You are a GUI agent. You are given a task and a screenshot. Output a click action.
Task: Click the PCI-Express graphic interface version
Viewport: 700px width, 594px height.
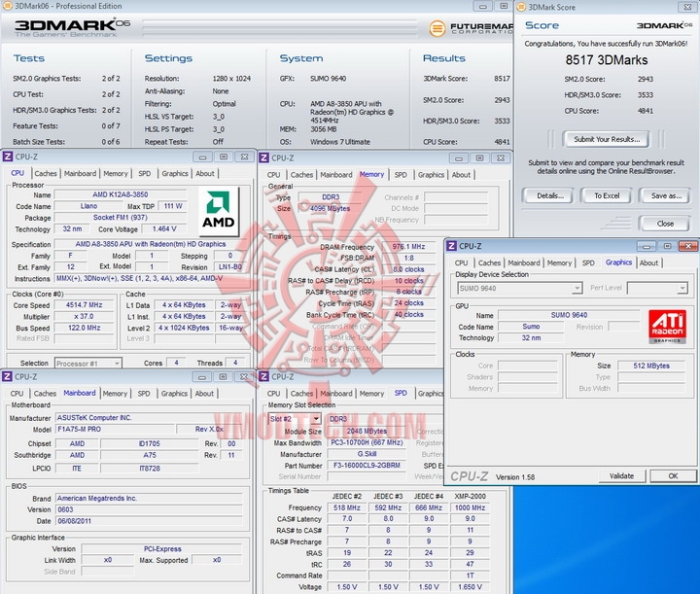(162, 549)
